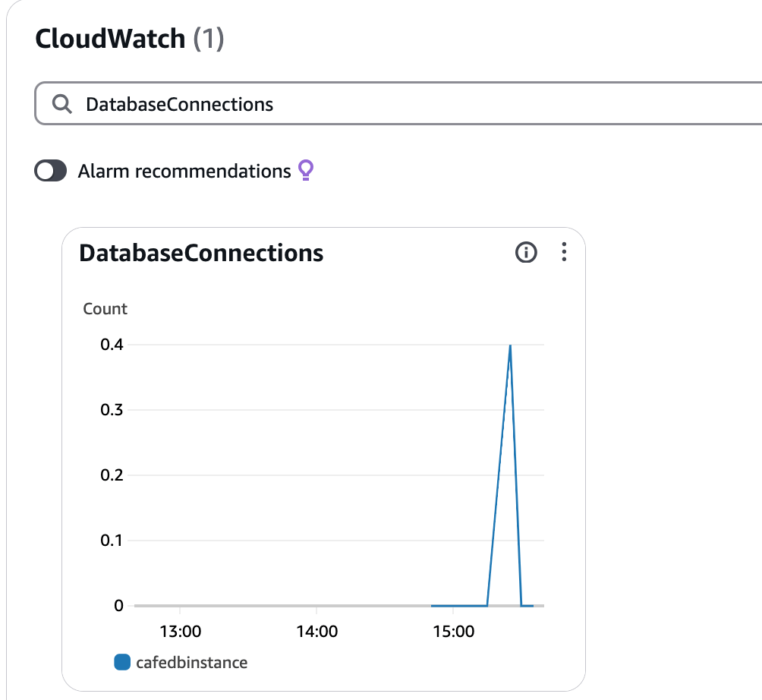Click the CloudWatch section heading
Screen dimensions: 762x700
tap(110, 39)
